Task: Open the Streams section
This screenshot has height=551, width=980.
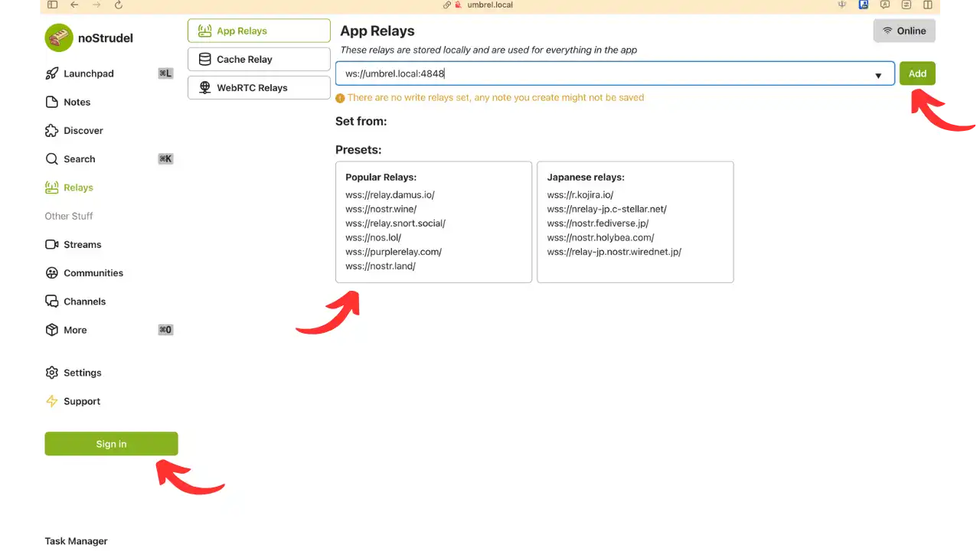Action: click(x=82, y=244)
